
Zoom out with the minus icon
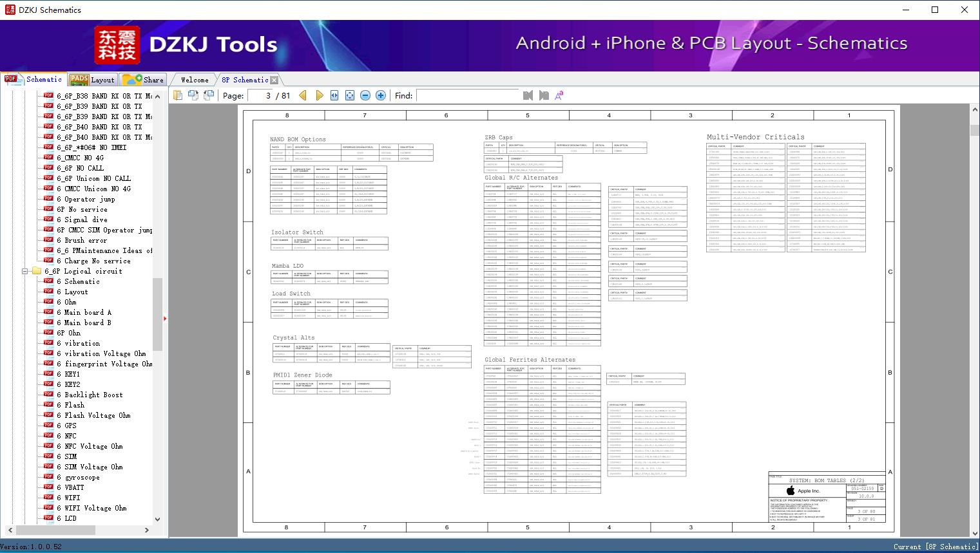pyautogui.click(x=365, y=95)
